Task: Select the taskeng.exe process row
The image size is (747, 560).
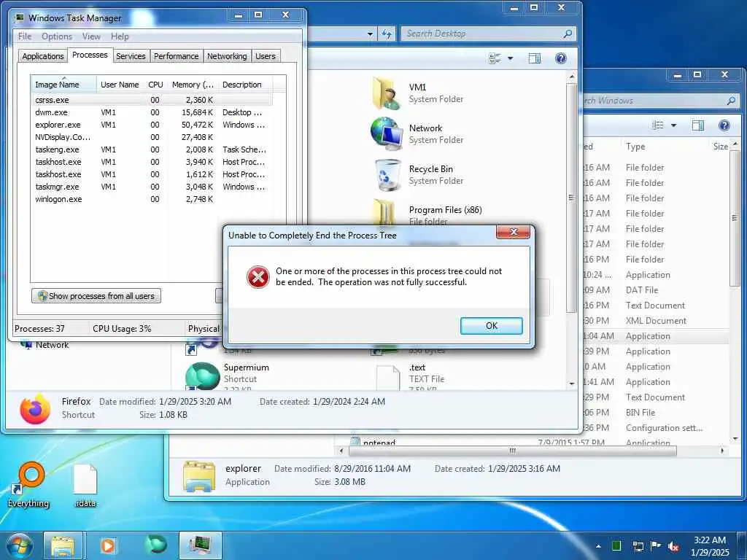Action: click(152, 149)
